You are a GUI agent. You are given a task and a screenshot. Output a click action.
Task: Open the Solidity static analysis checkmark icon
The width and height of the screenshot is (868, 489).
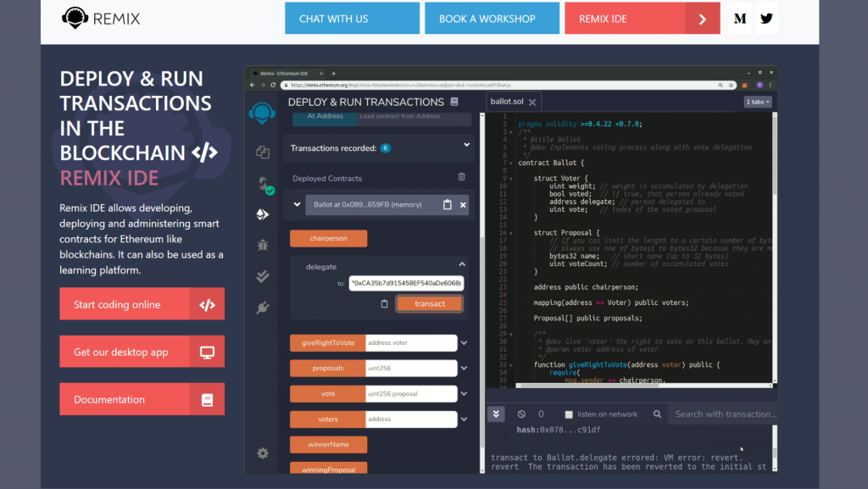(263, 276)
